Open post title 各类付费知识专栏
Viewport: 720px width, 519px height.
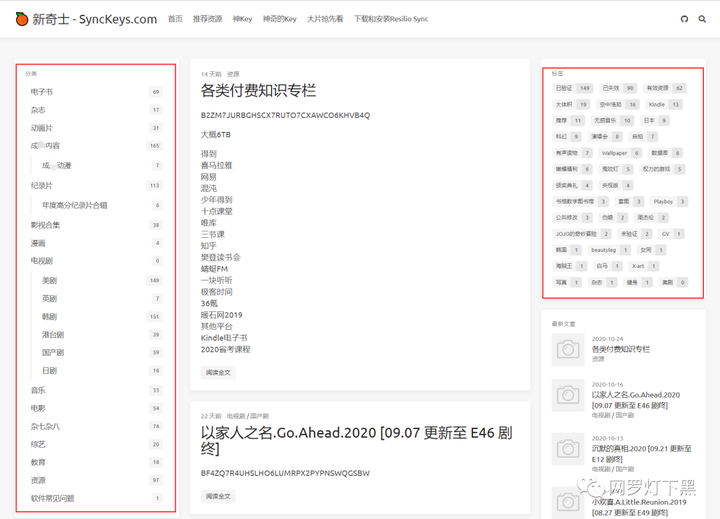pyautogui.click(x=258, y=90)
